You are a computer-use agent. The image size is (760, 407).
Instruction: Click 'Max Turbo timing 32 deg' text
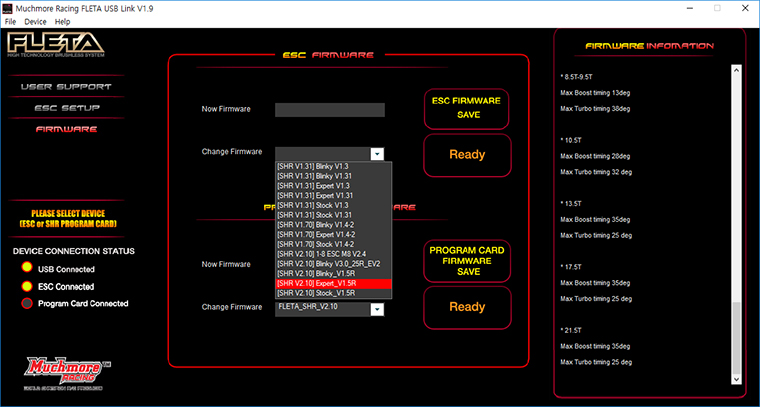pyautogui.click(x=596, y=172)
